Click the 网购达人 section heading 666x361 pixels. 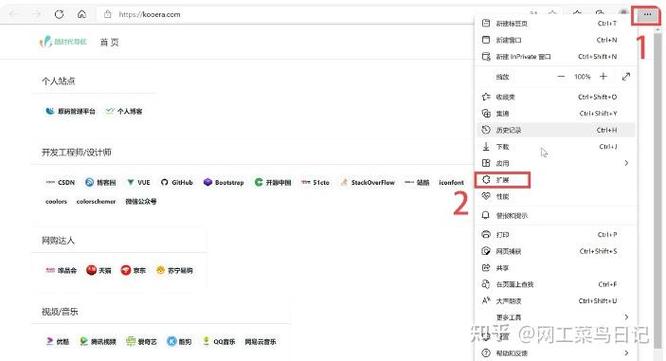pyautogui.click(x=58, y=240)
